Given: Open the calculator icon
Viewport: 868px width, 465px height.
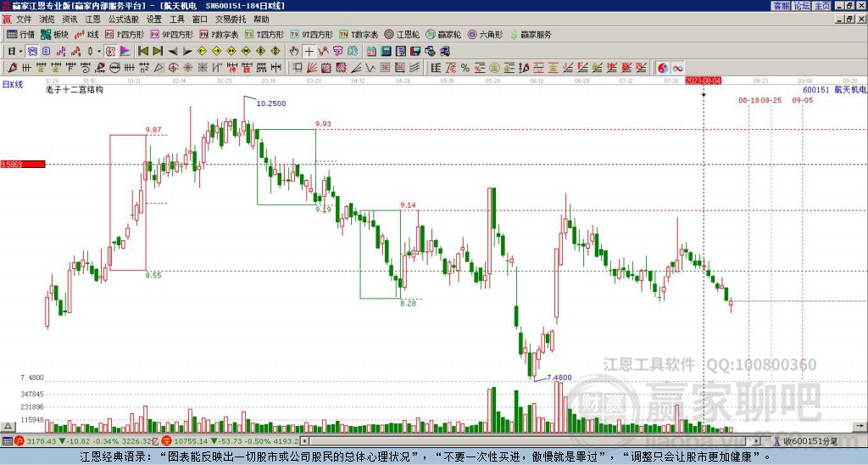Looking at the screenshot, I should pos(386,51).
